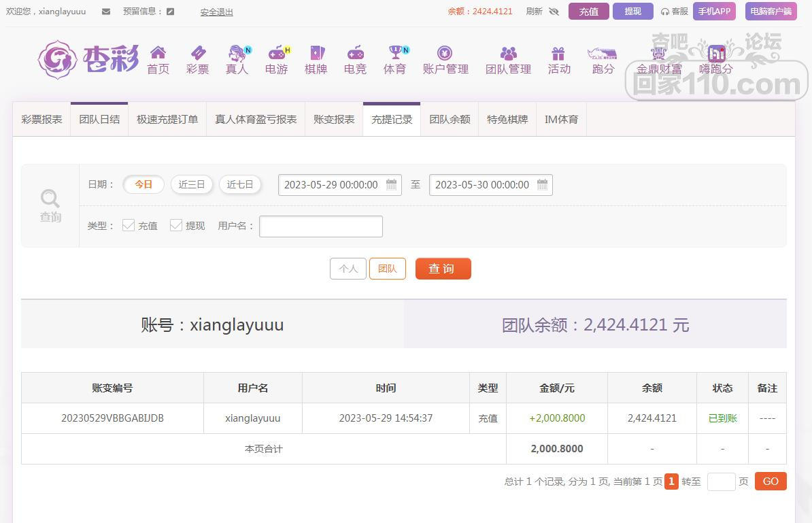
Task: Click the top 余额：2424.4121 text
Action: pos(480,12)
